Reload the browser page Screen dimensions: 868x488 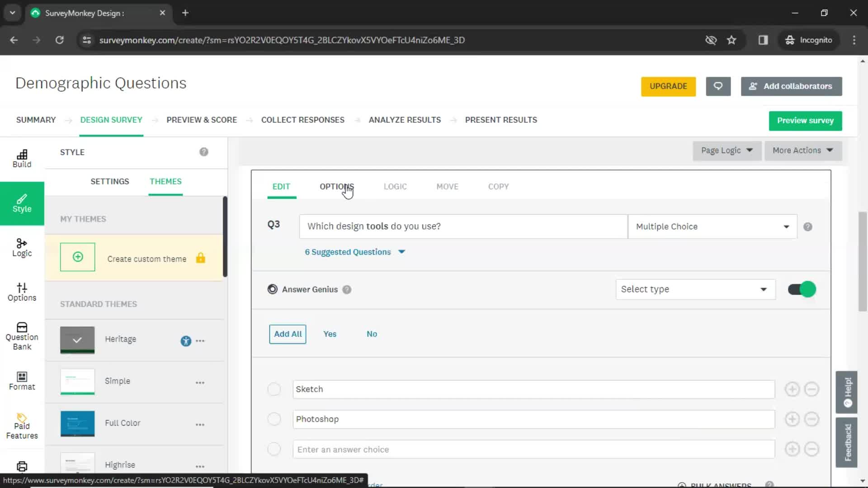[59, 40]
